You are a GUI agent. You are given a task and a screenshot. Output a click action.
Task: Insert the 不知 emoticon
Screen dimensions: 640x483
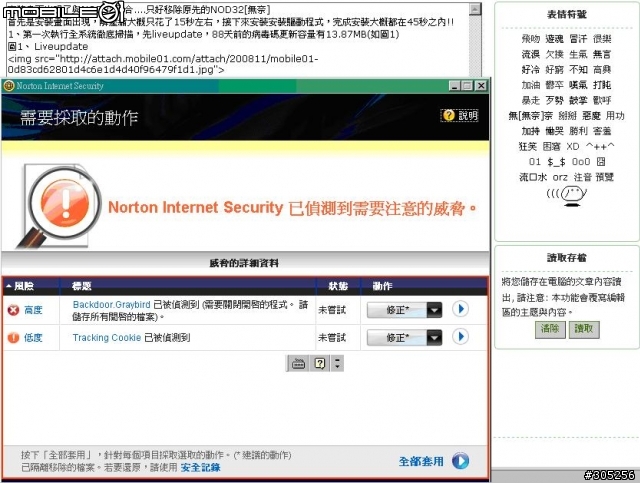[x=578, y=69]
